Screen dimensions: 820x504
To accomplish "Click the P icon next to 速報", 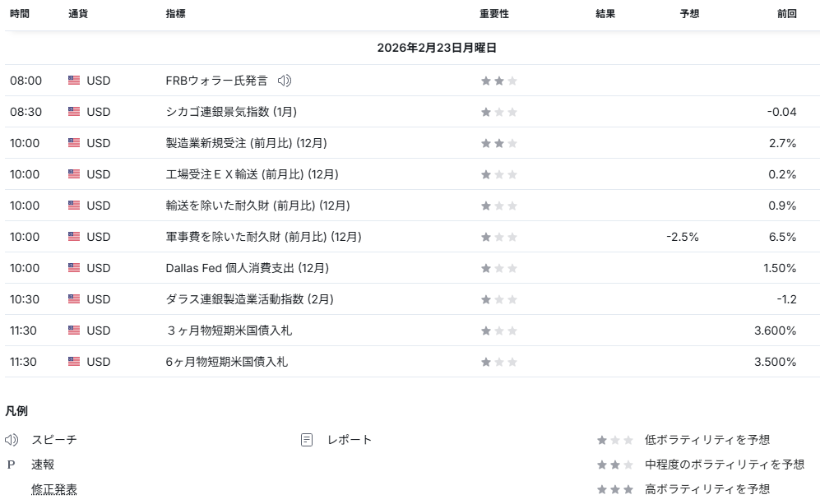I will [12, 465].
